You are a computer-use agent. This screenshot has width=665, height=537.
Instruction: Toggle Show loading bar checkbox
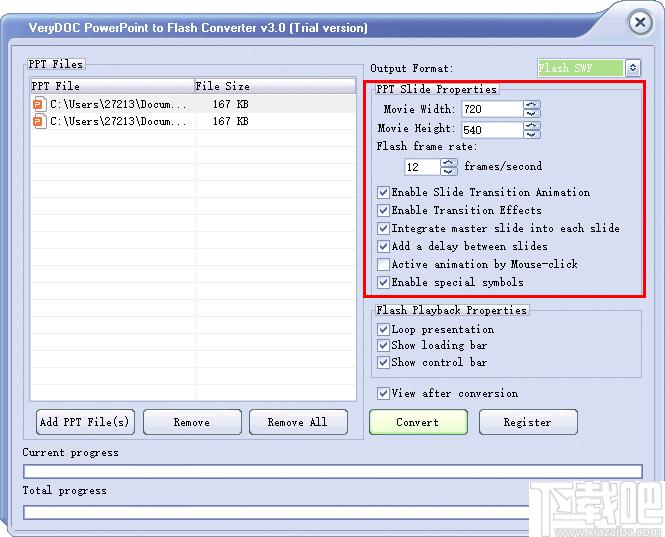tap(383, 345)
